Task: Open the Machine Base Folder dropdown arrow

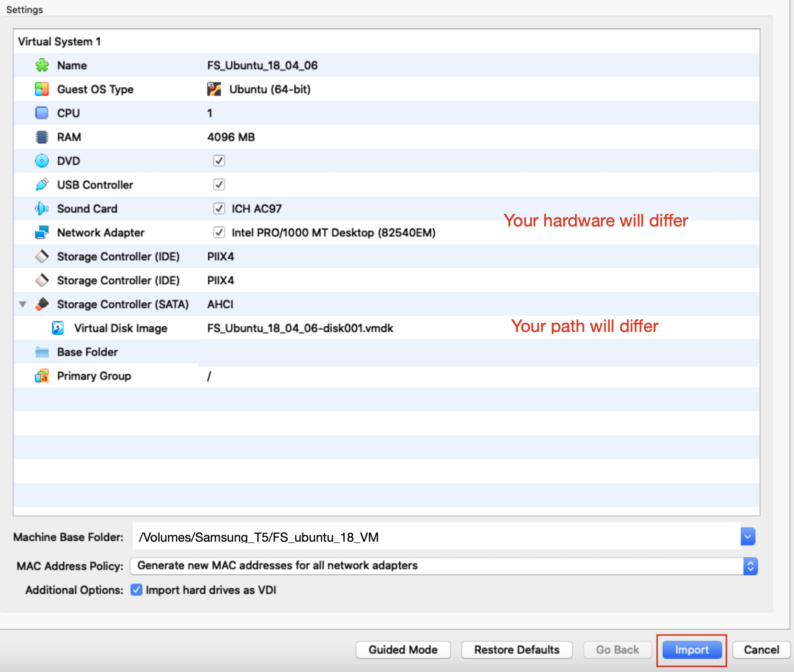Action: coord(747,537)
